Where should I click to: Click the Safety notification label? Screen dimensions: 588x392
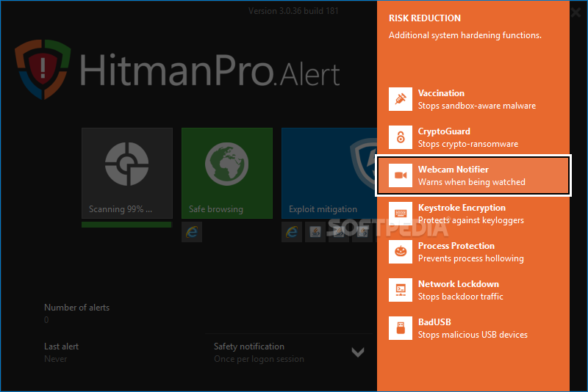(249, 346)
